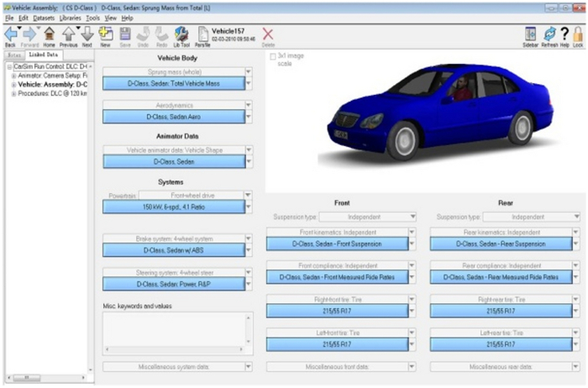Open left-front tire 215/55 R17 dataset
Image resolution: width=588 pixels, height=388 pixels.
337,344
